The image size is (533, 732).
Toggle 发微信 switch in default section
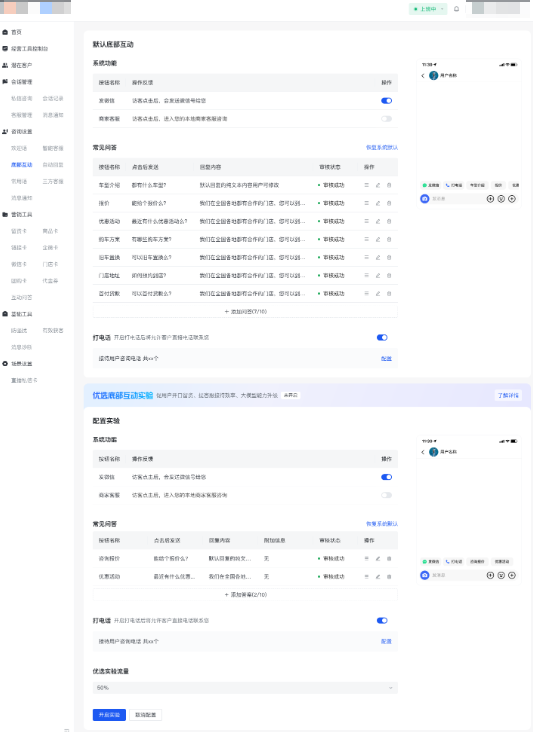[386, 101]
